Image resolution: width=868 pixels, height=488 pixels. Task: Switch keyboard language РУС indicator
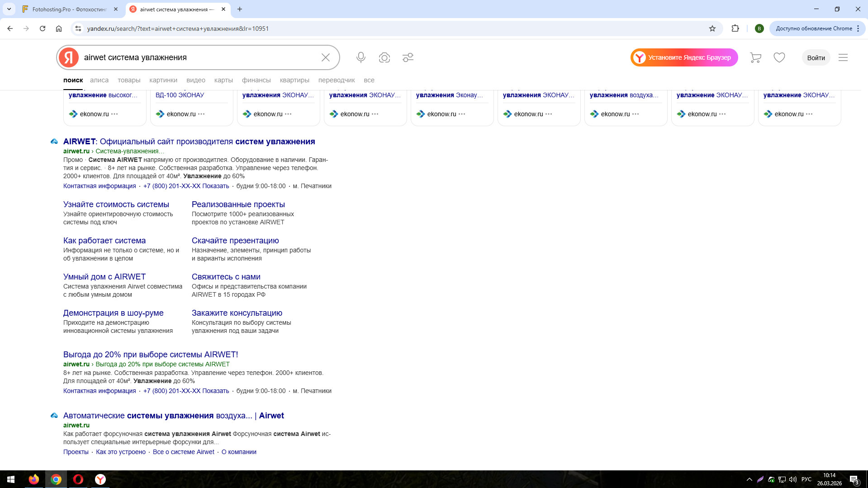click(806, 479)
